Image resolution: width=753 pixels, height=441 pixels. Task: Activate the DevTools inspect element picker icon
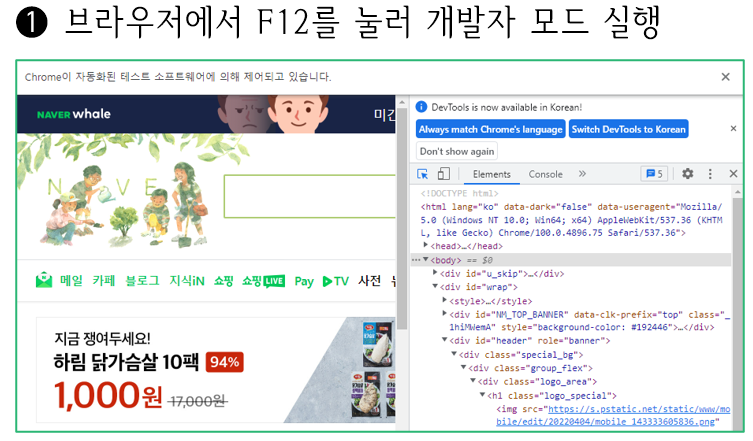pyautogui.click(x=423, y=174)
